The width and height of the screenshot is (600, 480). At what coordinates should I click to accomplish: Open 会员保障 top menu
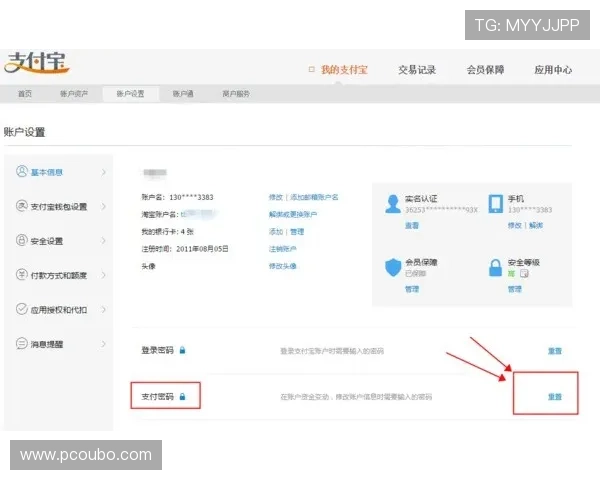coord(485,70)
